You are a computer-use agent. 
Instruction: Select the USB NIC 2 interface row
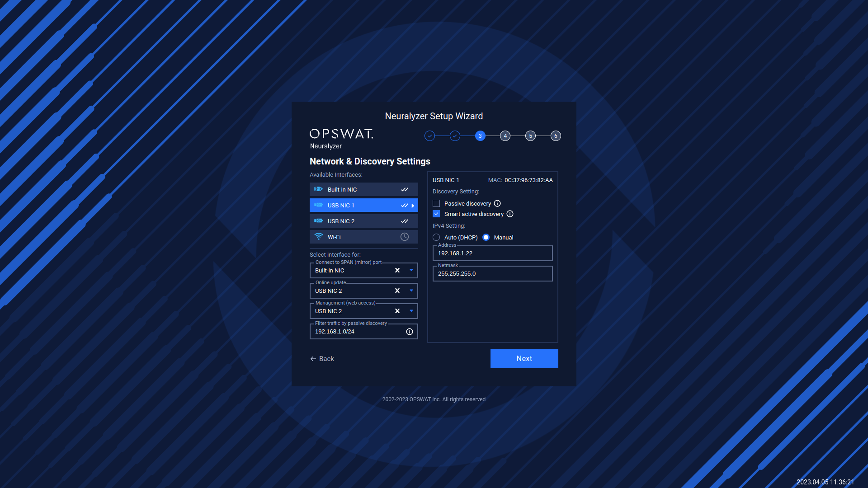click(363, 221)
